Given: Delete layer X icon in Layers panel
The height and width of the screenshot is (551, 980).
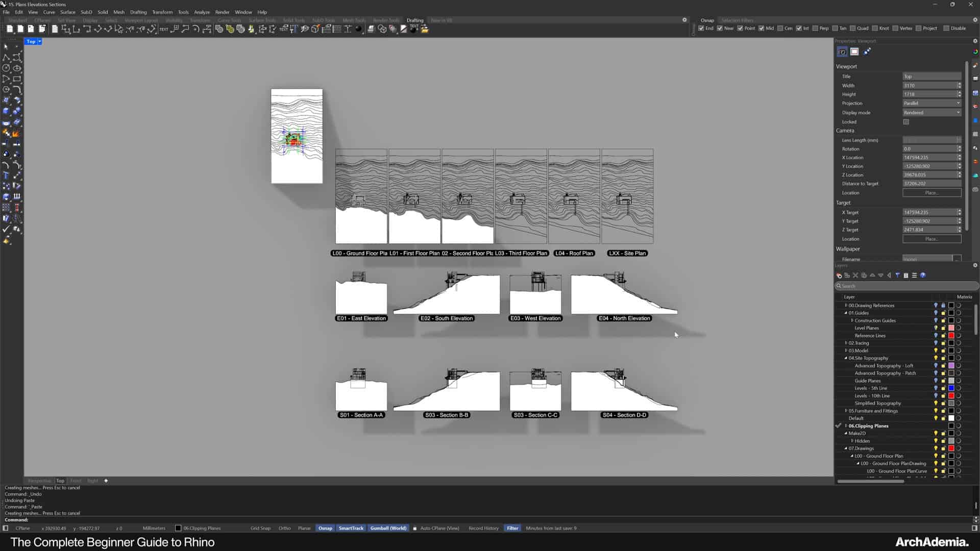Looking at the screenshot, I should (856, 275).
